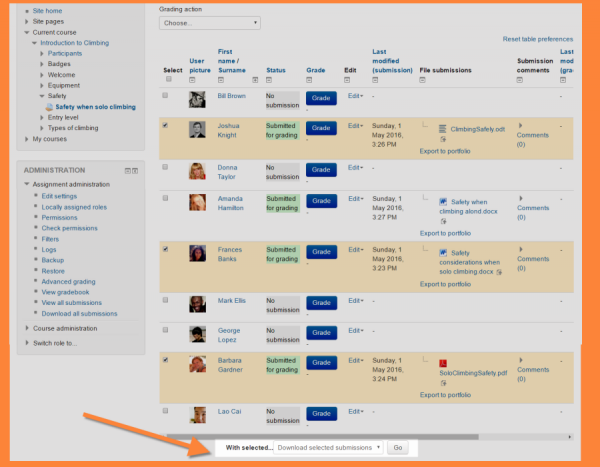
Task: Open the Grading action Choose dropdown
Action: tap(209, 22)
